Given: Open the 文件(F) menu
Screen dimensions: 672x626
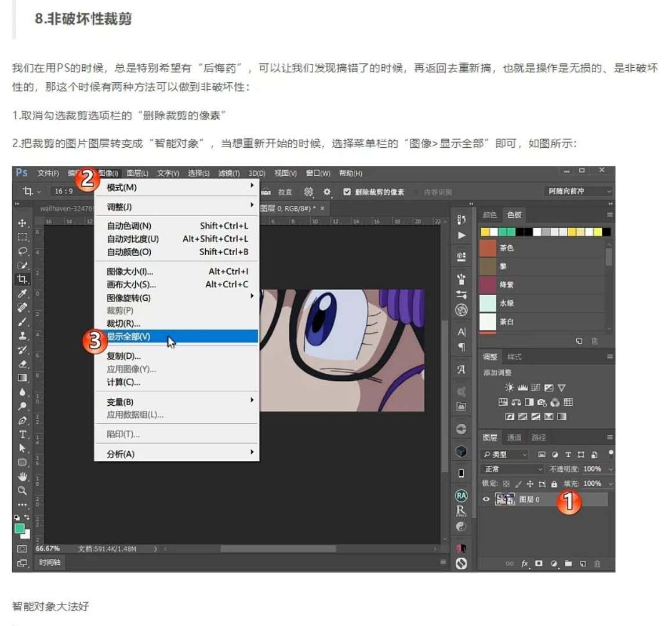Looking at the screenshot, I should (x=48, y=173).
